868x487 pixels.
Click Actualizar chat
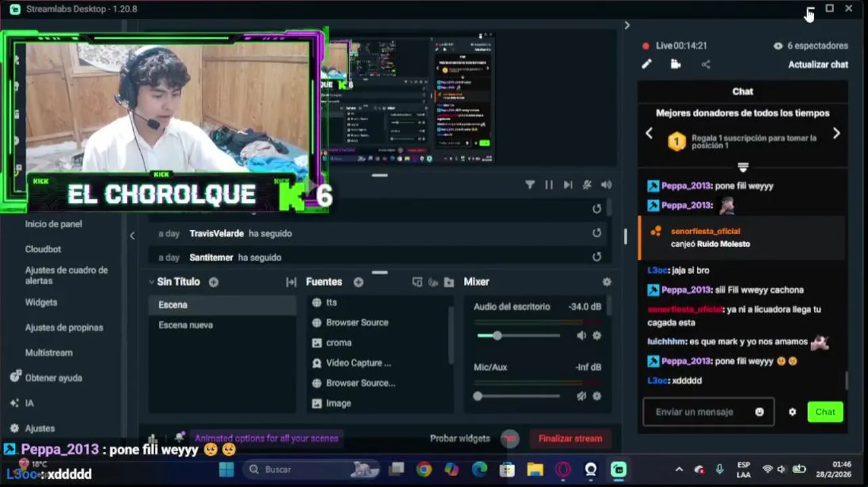818,64
